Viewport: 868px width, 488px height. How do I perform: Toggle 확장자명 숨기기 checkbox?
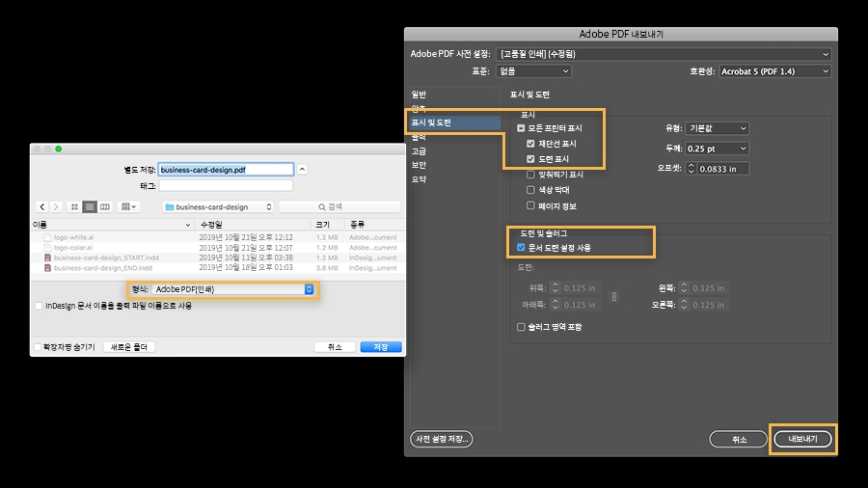[x=38, y=347]
